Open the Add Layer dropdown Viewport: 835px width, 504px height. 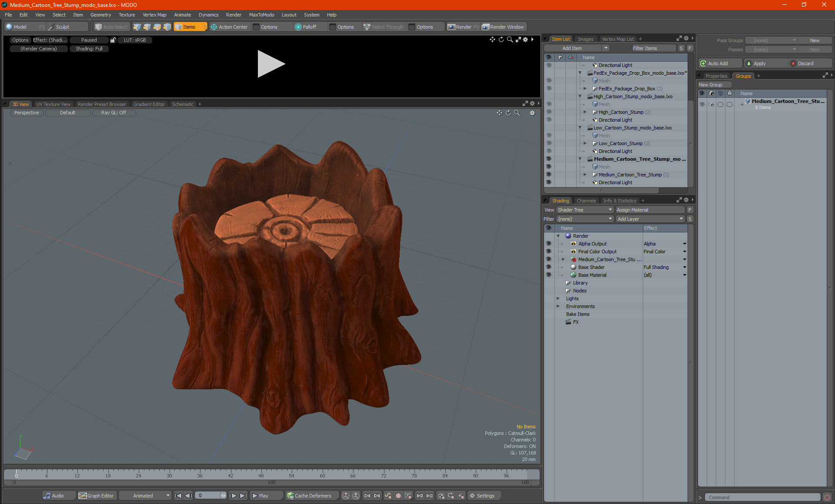point(650,219)
